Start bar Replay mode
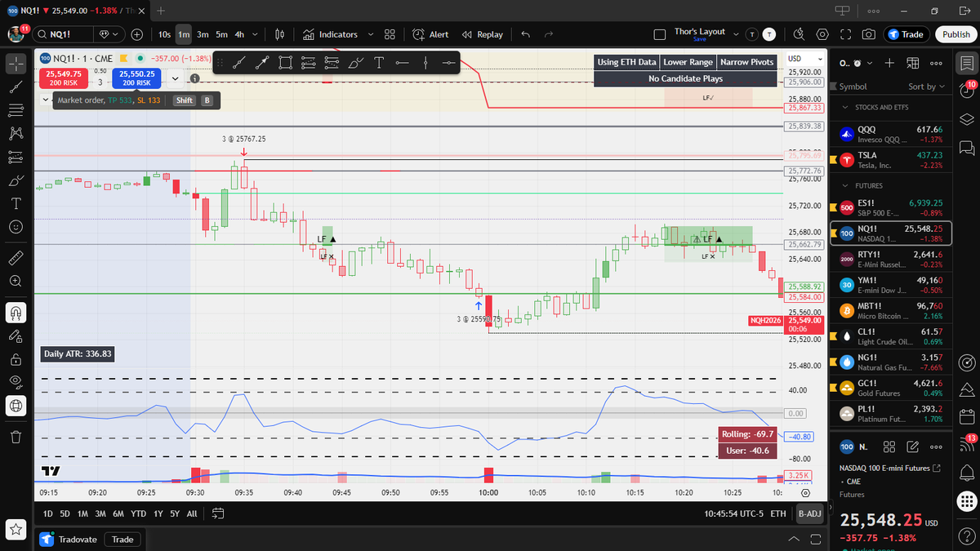Screen dimensions: 980x551 click(483, 34)
